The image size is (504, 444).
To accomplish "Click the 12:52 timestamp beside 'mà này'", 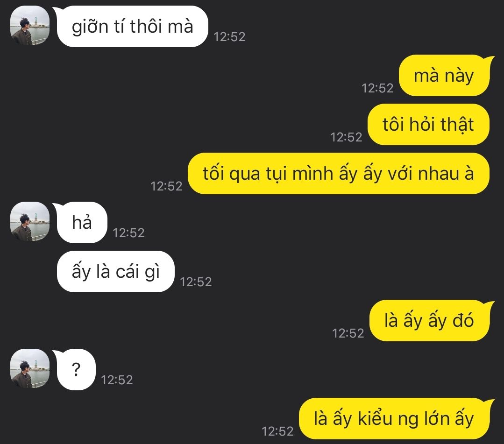I will 378,88.
